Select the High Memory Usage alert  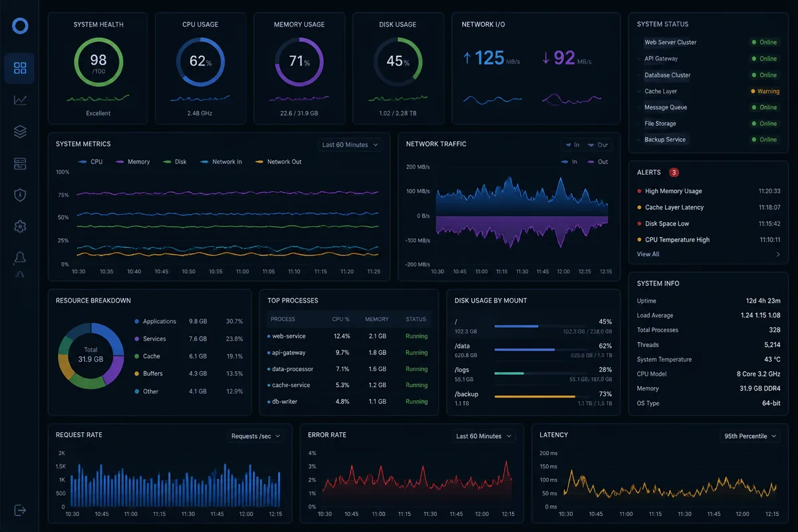click(x=708, y=191)
